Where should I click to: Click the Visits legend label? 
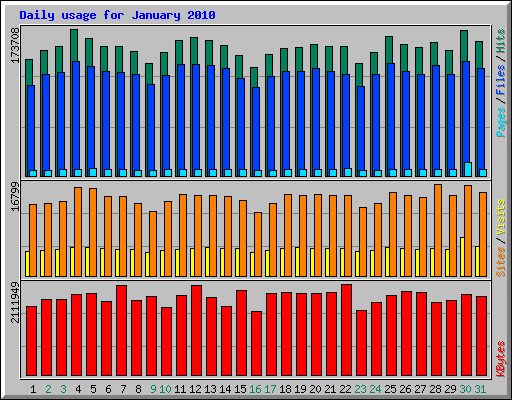click(501, 218)
